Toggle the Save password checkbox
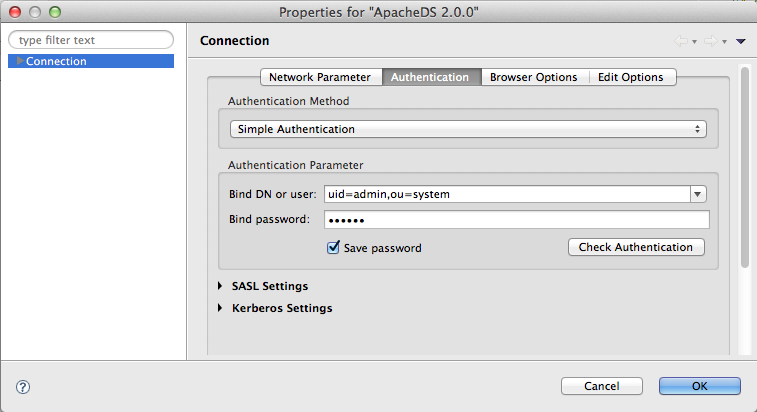 click(x=334, y=248)
